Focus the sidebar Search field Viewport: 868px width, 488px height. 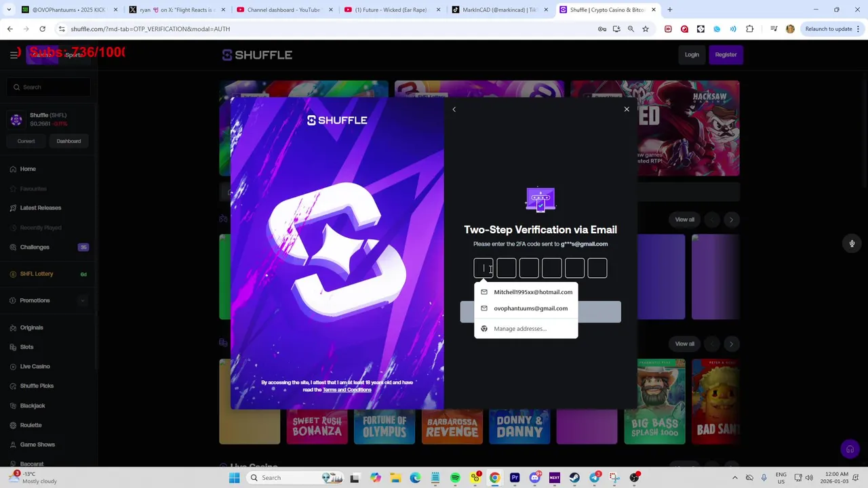pos(50,87)
